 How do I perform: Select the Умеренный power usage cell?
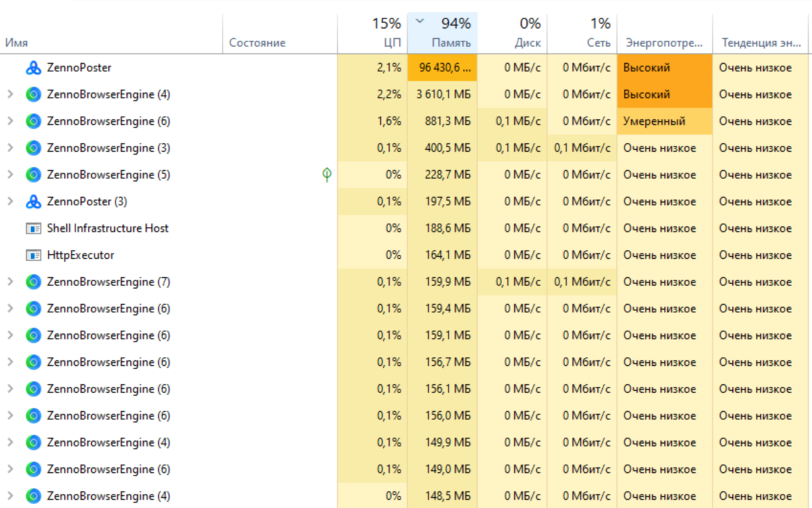click(663, 121)
